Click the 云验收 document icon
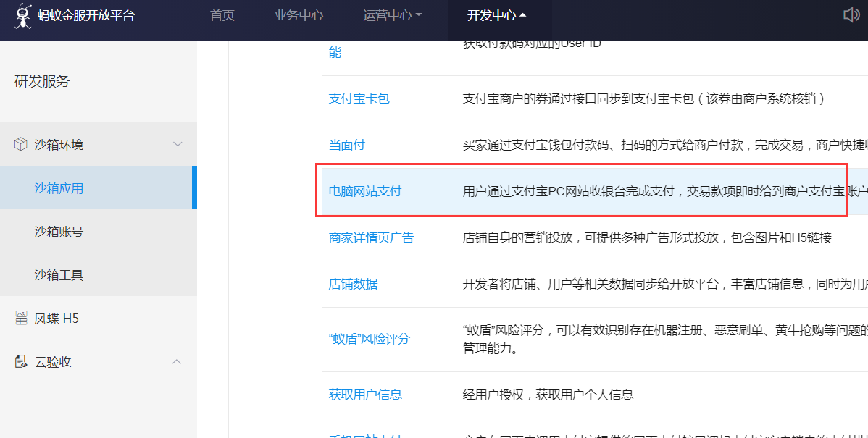The height and width of the screenshot is (438, 868). click(21, 362)
